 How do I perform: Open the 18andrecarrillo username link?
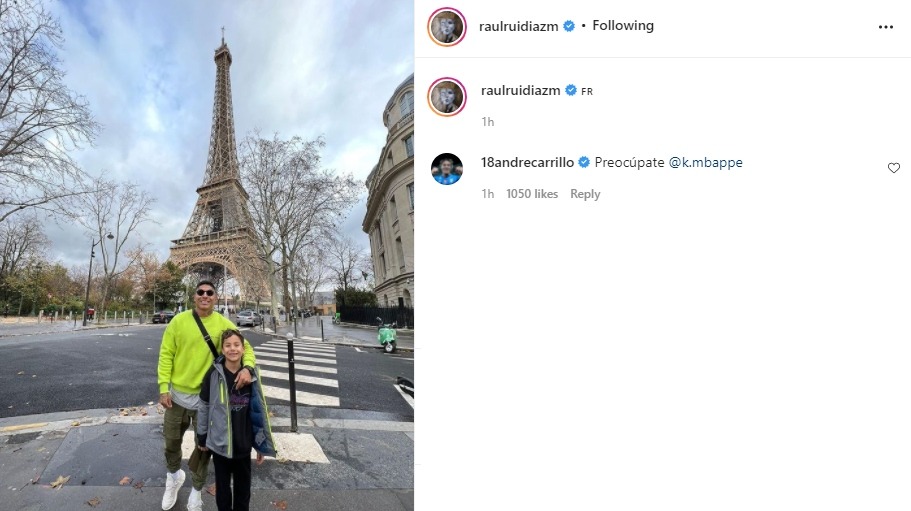tap(527, 163)
